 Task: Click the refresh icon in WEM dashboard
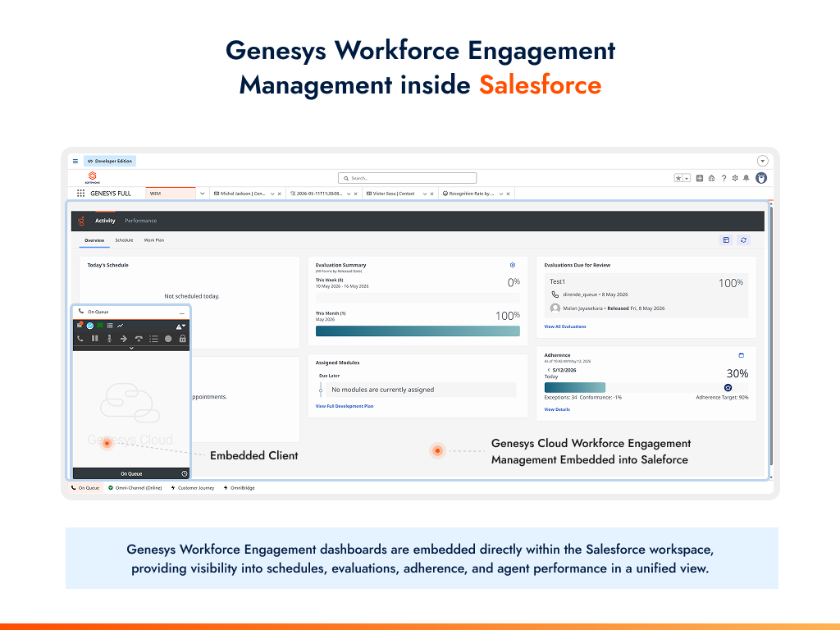[x=743, y=240]
